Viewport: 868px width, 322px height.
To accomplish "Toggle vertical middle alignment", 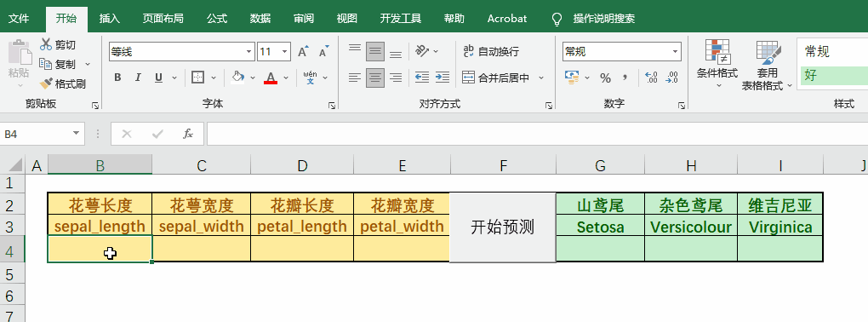I will pos(375,52).
